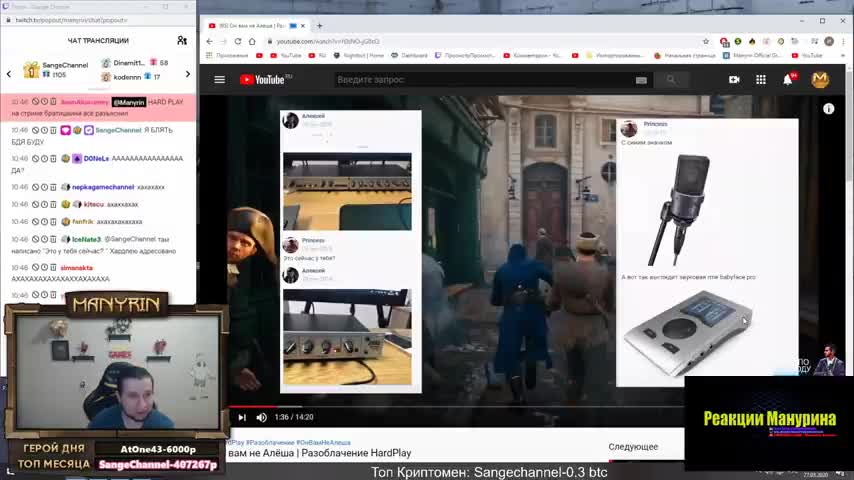Open simanakta's username in chat
Viewport: 854px width, 480px height.
(76, 268)
